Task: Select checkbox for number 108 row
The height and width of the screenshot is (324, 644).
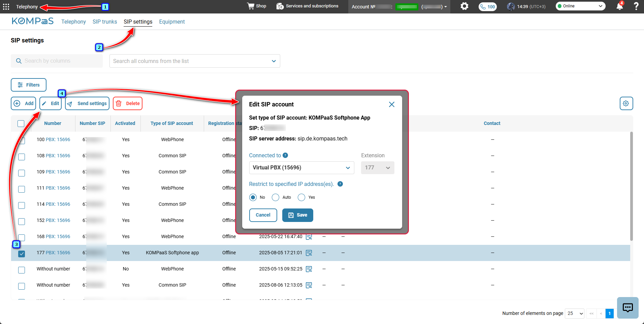Action: click(22, 157)
